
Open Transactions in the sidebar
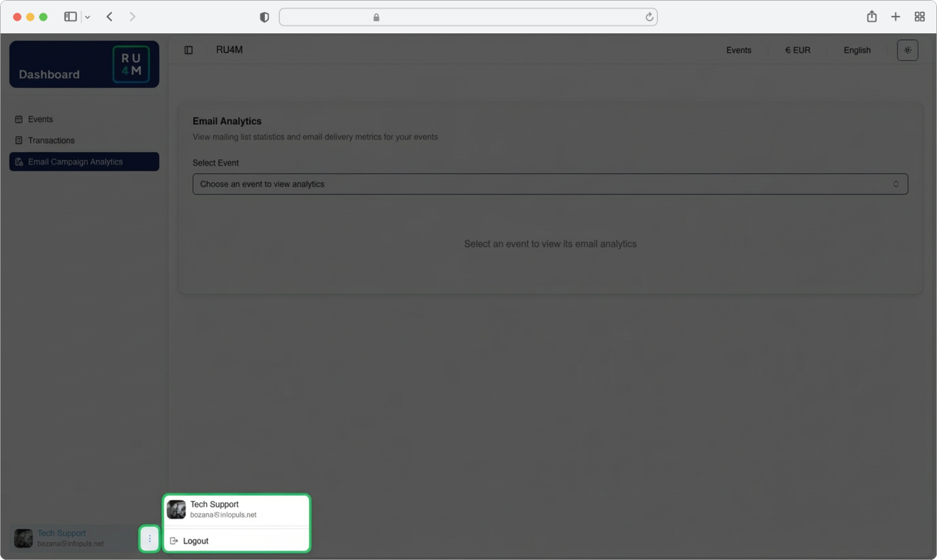(x=51, y=140)
